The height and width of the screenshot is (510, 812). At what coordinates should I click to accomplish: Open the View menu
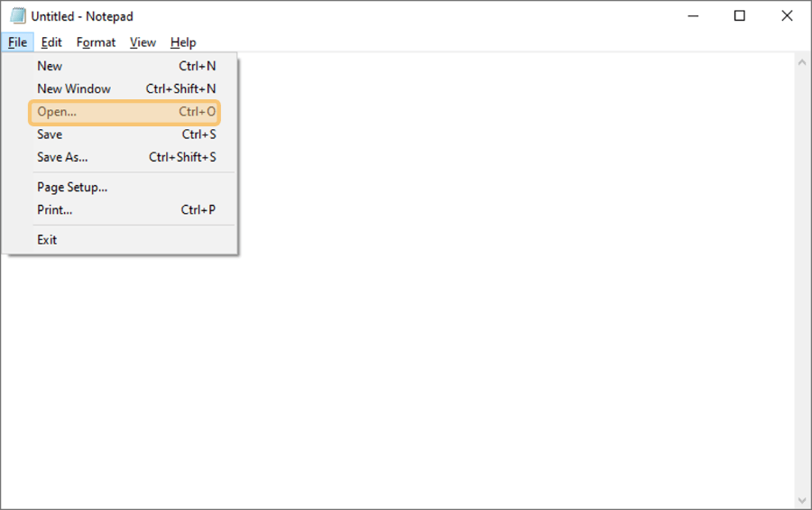click(143, 42)
